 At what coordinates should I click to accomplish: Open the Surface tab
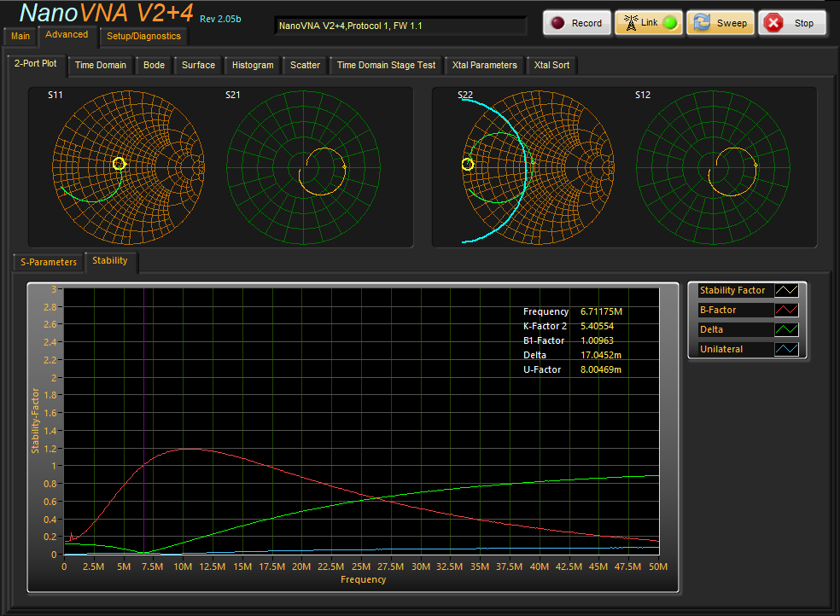(x=198, y=66)
